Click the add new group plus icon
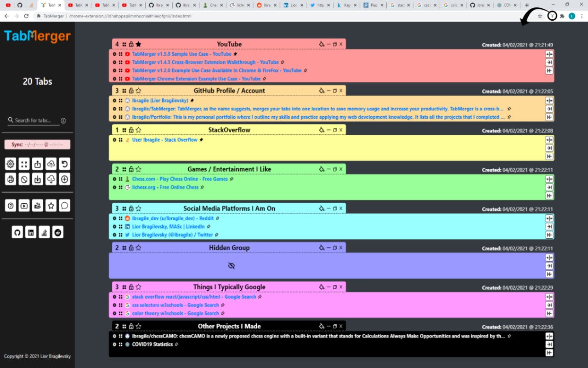The image size is (588, 368). tap(65, 179)
